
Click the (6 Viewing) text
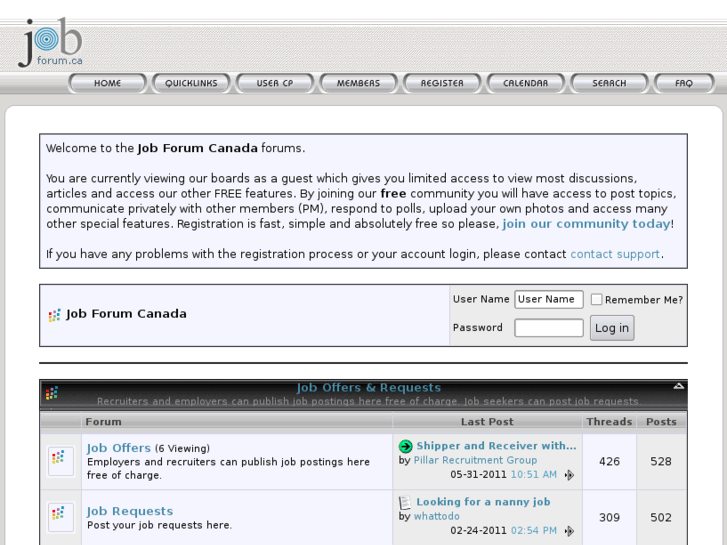click(x=182, y=449)
